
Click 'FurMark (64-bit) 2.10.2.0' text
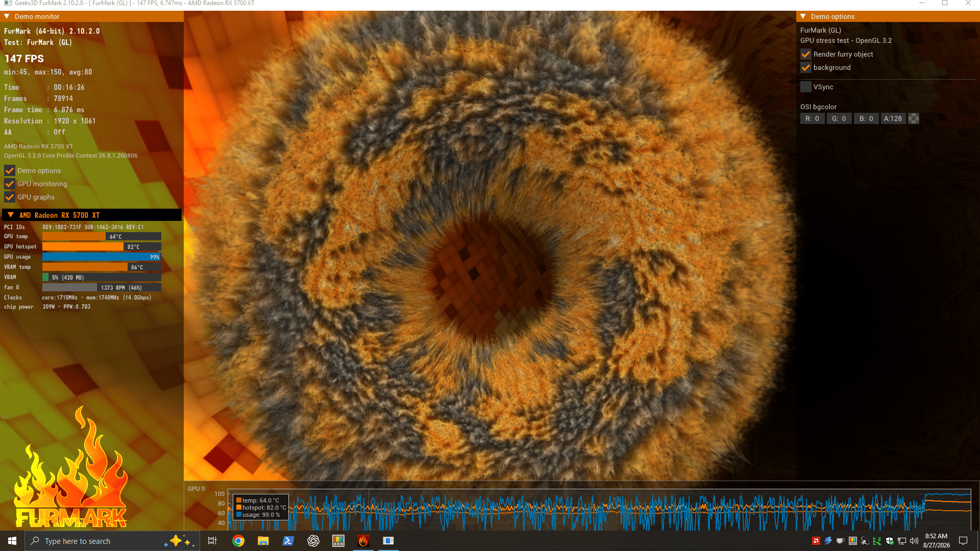(52, 31)
